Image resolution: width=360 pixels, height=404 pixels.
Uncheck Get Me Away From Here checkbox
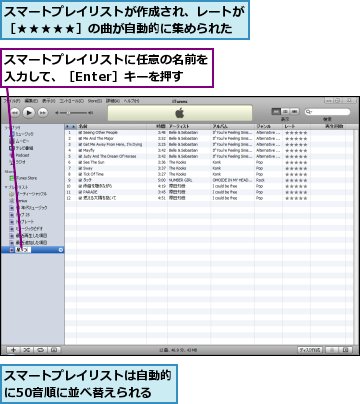(80, 144)
